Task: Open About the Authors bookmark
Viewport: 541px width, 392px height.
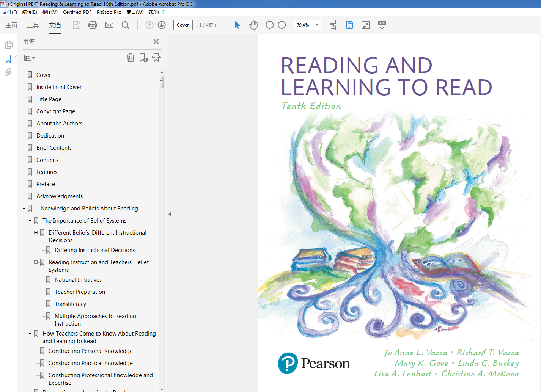Action: 59,124
